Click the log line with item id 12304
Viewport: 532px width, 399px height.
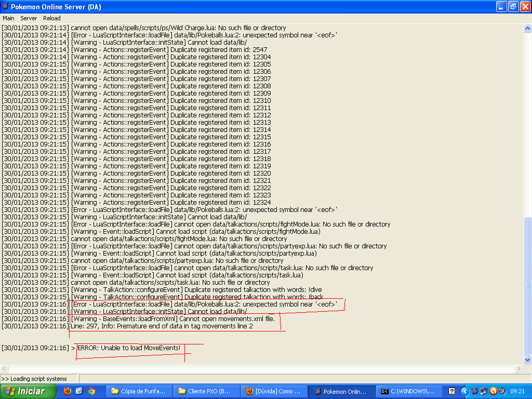[x=137, y=57]
